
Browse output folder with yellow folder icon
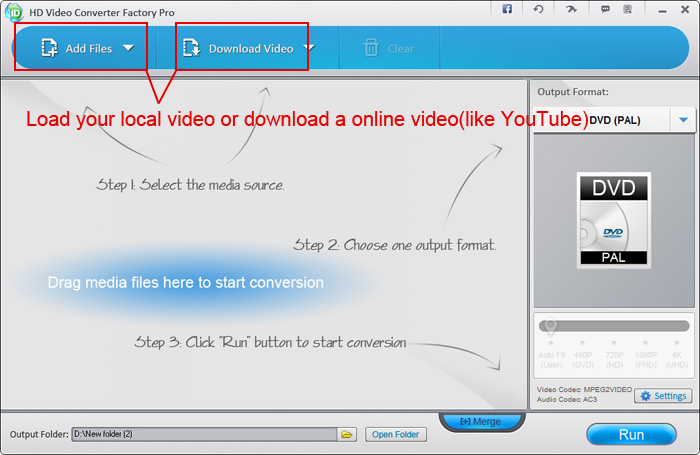[347, 434]
